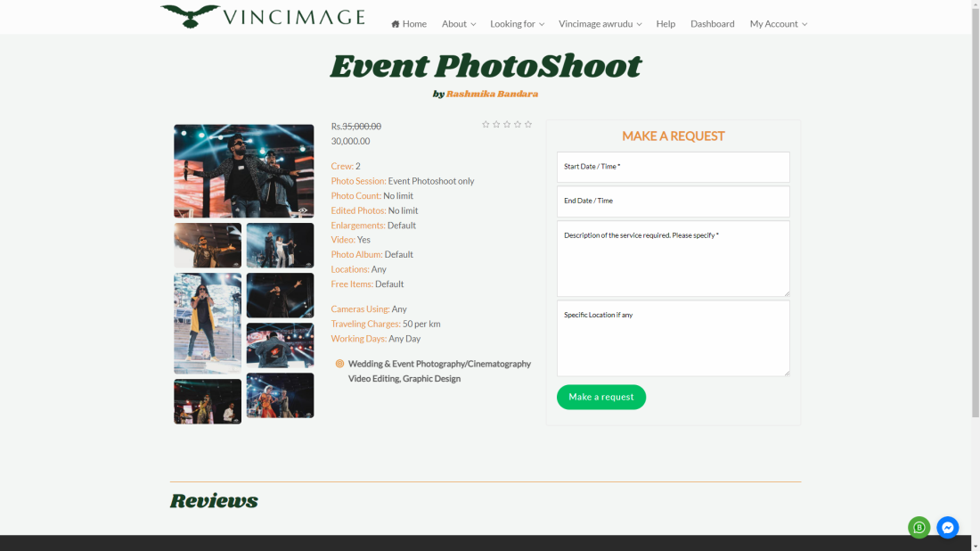Go to the Home page
This screenshot has width=980, height=551.
[x=409, y=24]
